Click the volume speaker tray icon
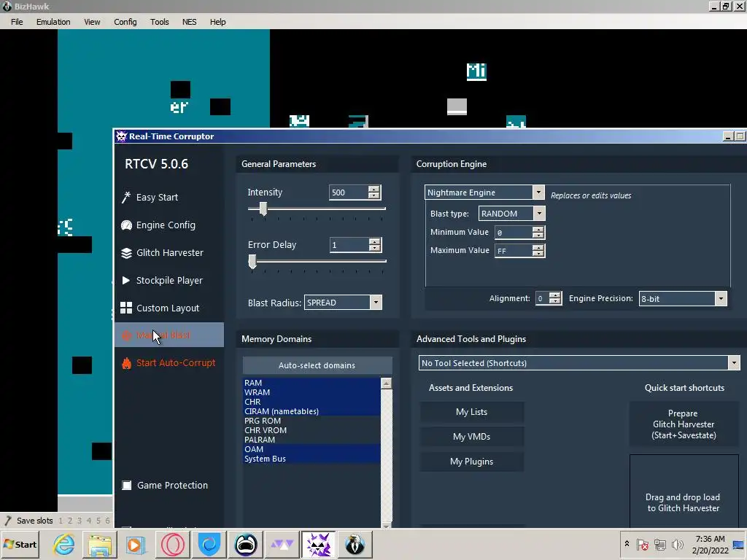Image resolution: width=747 pixels, height=560 pixels. point(677,544)
